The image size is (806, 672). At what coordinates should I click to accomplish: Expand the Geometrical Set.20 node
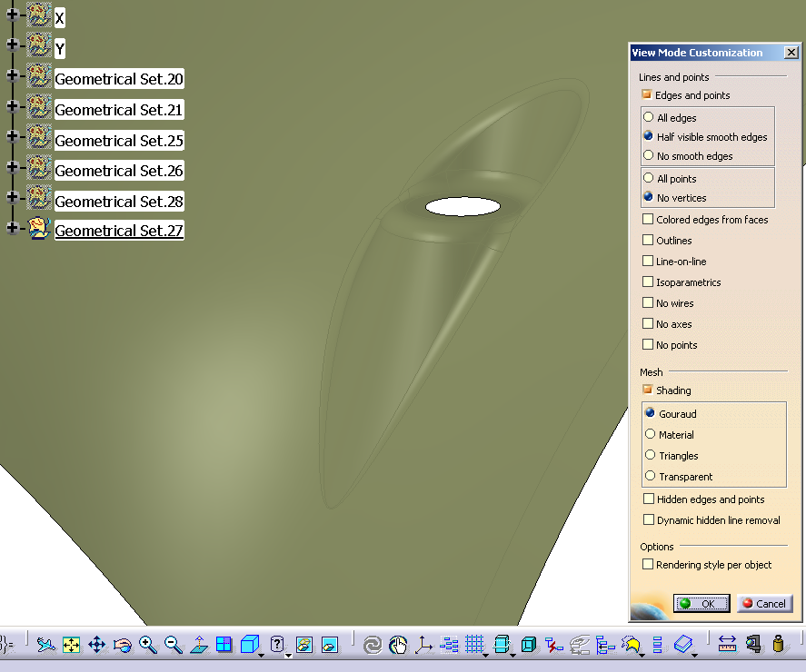12,76
